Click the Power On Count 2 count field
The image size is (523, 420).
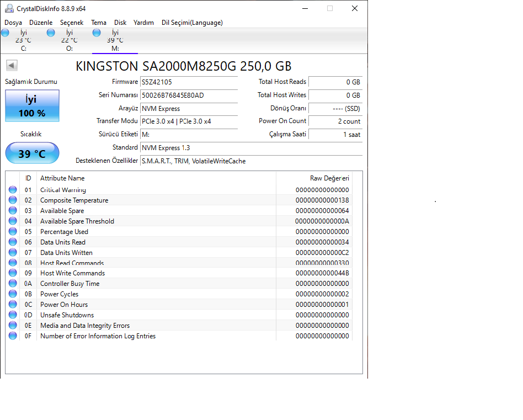click(335, 121)
